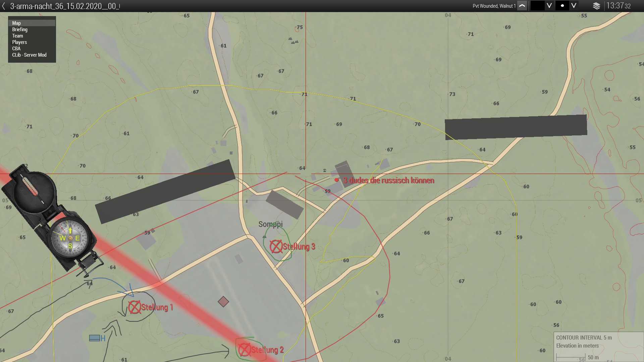Click the red diamond marker in field
644x362 pixels.
(223, 302)
